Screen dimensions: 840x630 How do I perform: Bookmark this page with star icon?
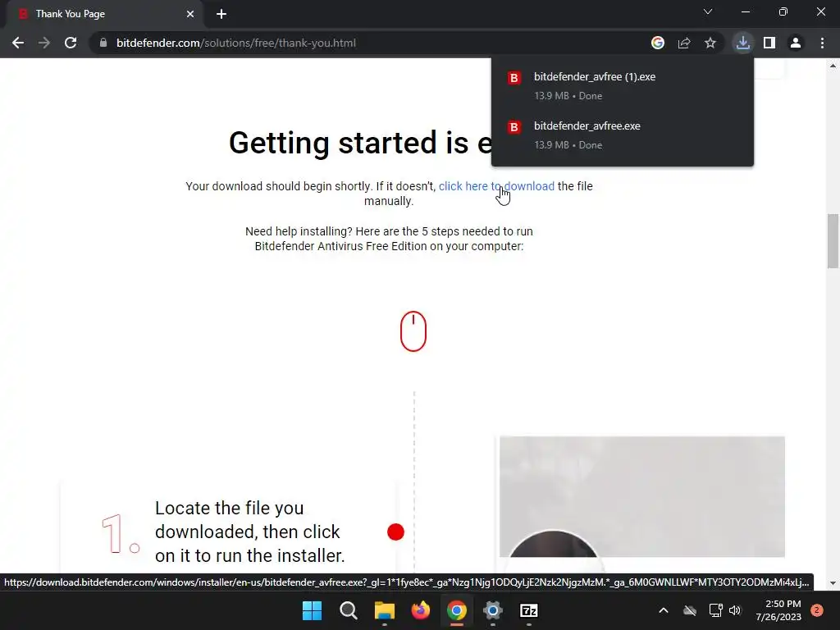pyautogui.click(x=710, y=43)
